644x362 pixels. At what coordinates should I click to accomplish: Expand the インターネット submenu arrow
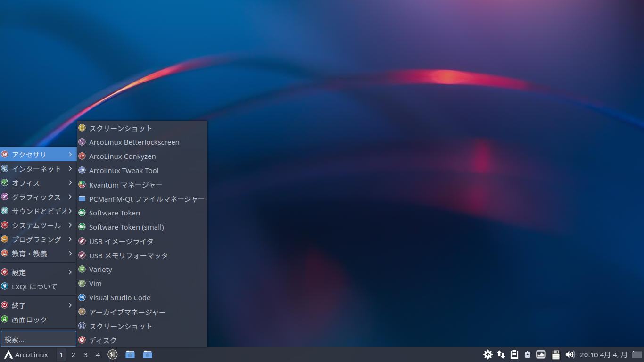point(70,168)
